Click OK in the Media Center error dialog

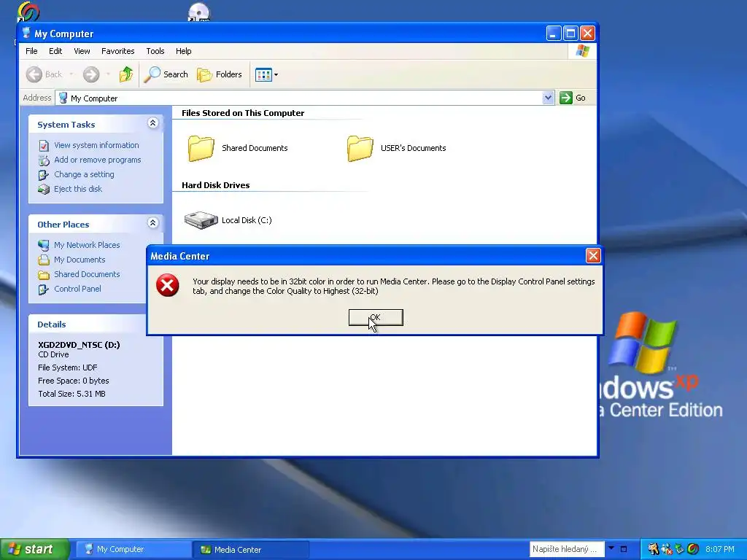pos(376,318)
